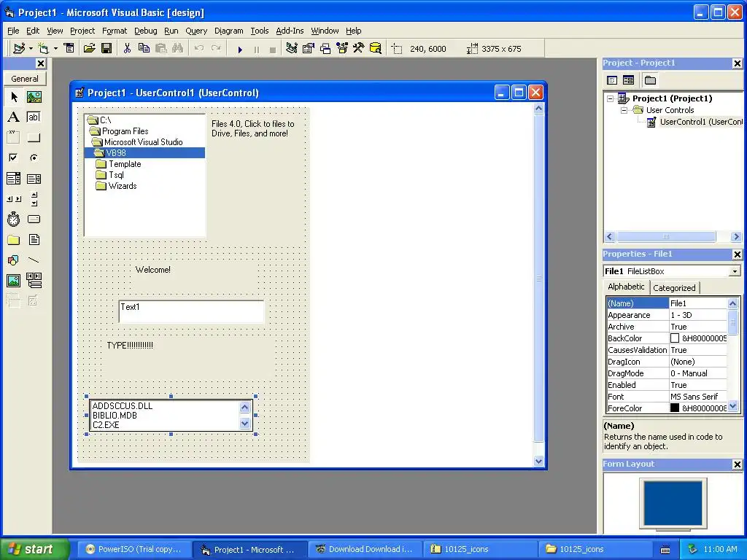Select the OptionButton control in the toolbox
Screen dimensions: 747x560
click(x=34, y=157)
